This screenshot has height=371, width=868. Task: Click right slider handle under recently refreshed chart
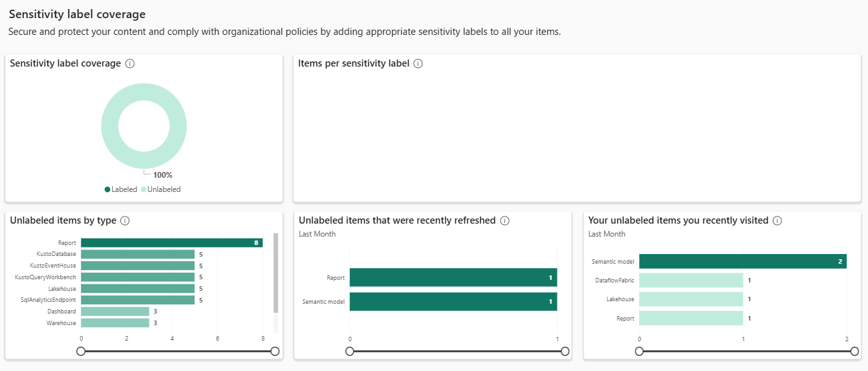[565, 351]
